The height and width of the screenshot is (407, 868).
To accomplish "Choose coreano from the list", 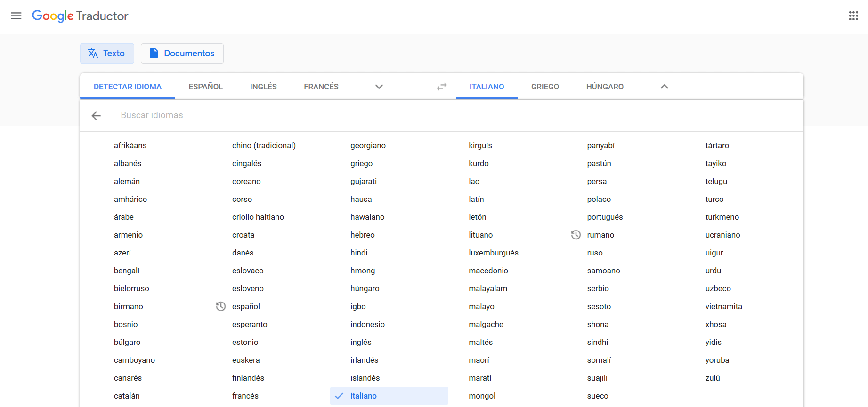I will point(246,181).
